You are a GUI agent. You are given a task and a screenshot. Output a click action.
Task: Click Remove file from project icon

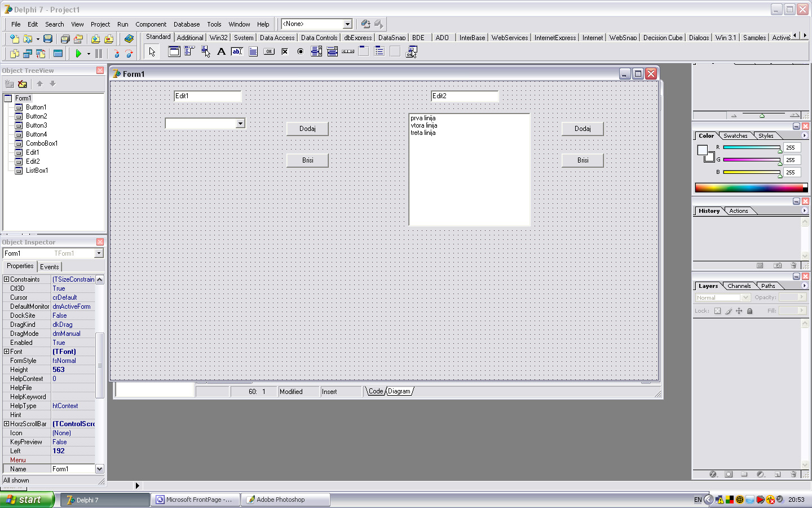[109, 39]
